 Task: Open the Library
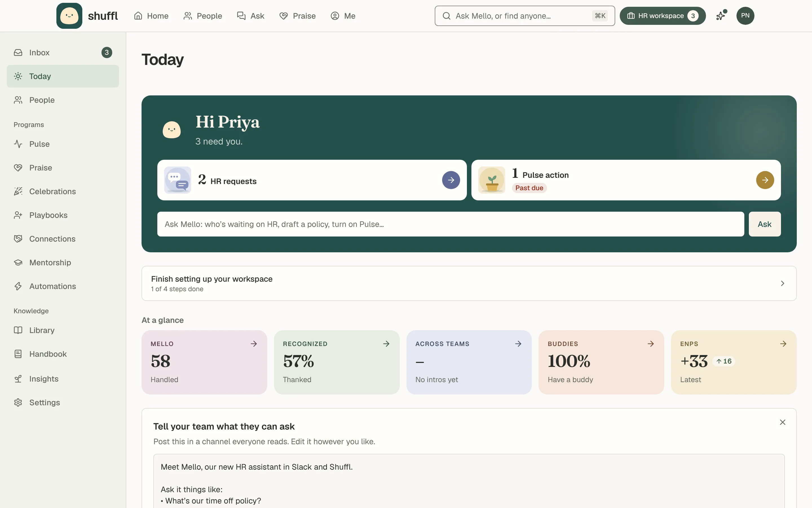pyautogui.click(x=63, y=330)
